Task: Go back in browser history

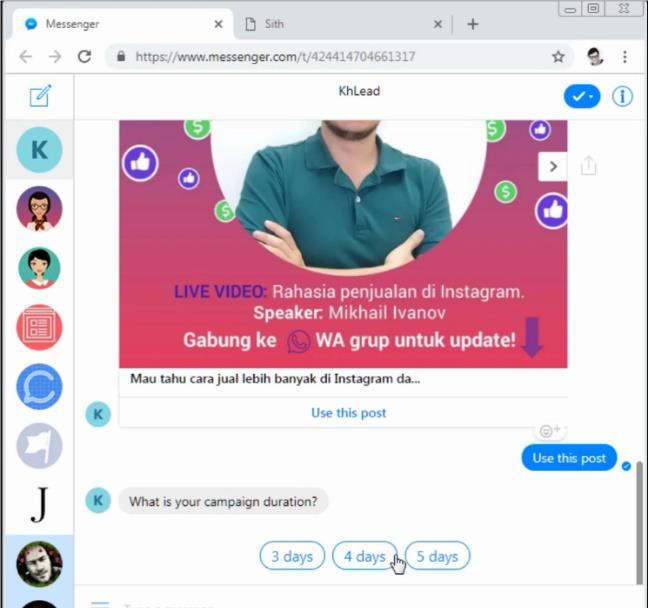Action: (26, 56)
